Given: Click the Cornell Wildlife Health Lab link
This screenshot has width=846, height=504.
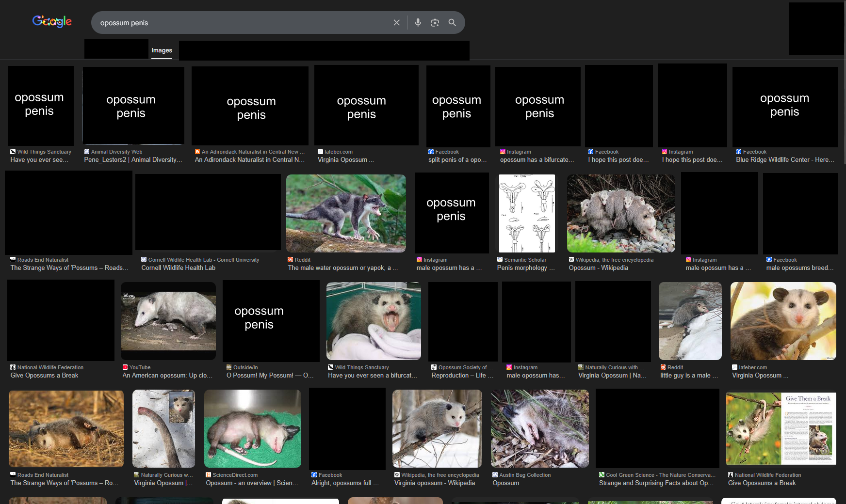Looking at the screenshot, I should pyautogui.click(x=178, y=268).
